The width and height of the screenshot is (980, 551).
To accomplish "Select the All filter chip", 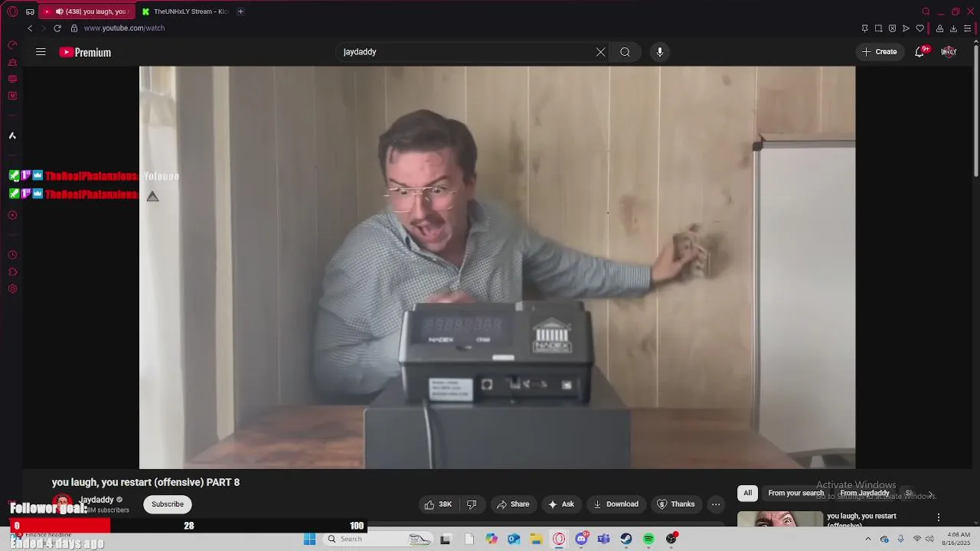I will [748, 493].
